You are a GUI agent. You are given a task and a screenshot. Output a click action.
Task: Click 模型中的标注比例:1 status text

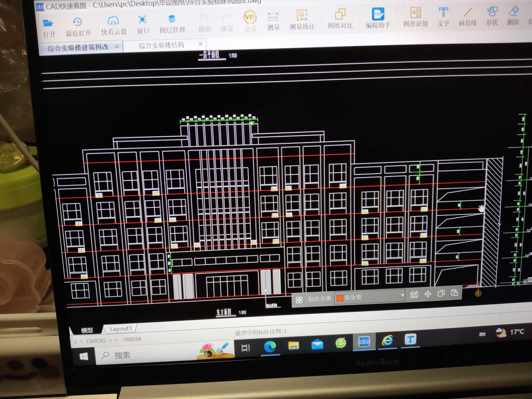click(x=261, y=332)
